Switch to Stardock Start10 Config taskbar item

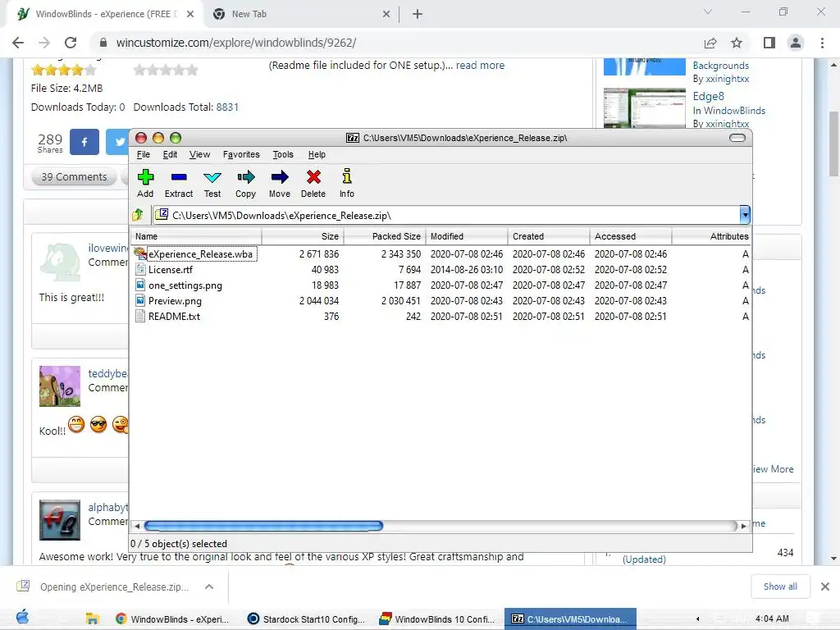coord(307,619)
